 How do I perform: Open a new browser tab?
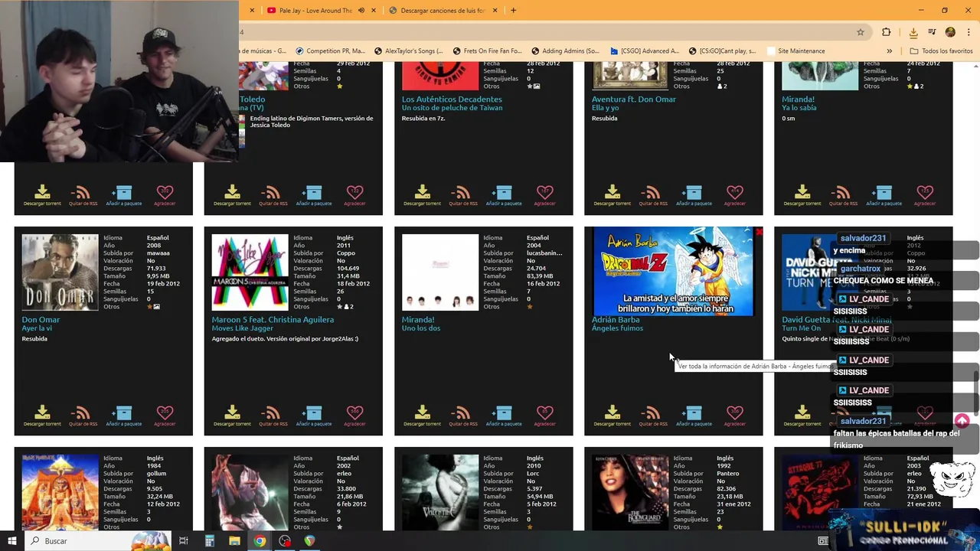click(513, 11)
